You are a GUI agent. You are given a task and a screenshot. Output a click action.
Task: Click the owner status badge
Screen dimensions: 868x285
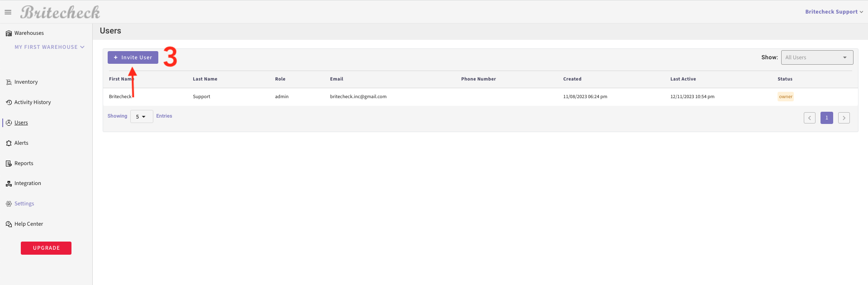coord(786,96)
